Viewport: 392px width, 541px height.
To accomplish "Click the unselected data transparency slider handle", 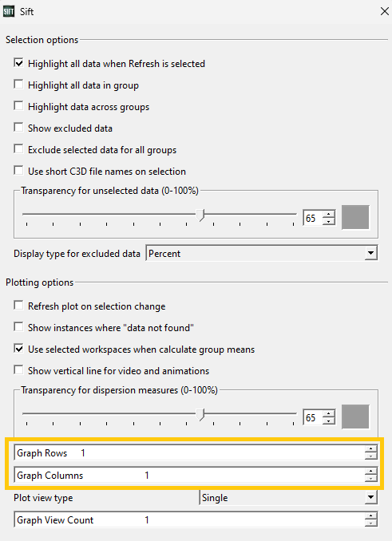I will point(200,215).
